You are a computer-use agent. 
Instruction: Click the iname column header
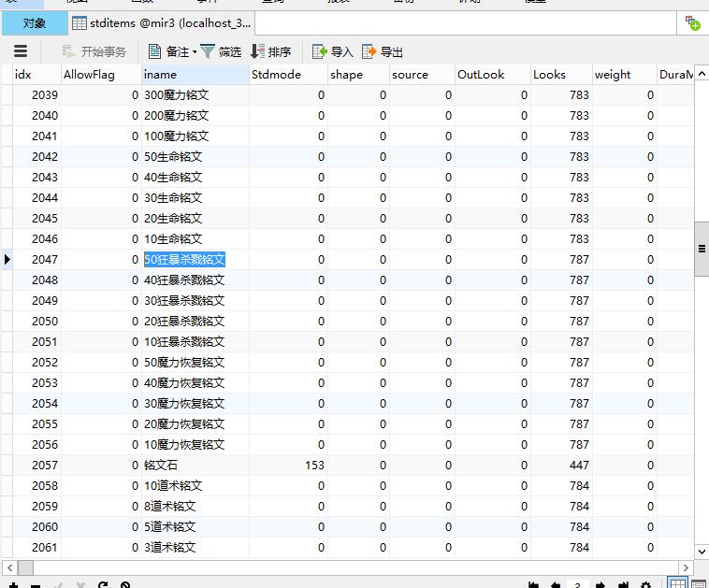tap(195, 75)
